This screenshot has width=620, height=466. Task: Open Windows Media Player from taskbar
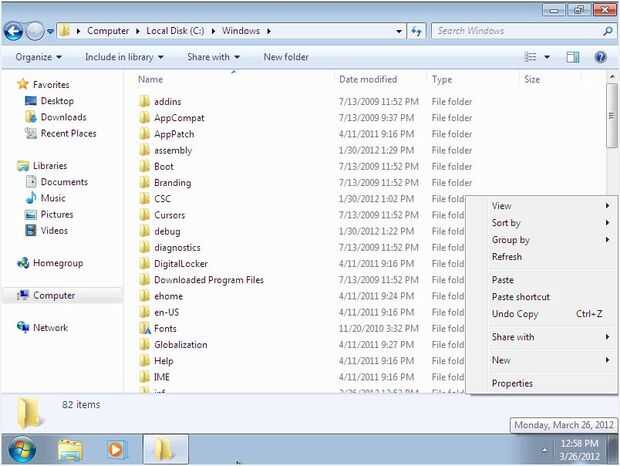115,449
